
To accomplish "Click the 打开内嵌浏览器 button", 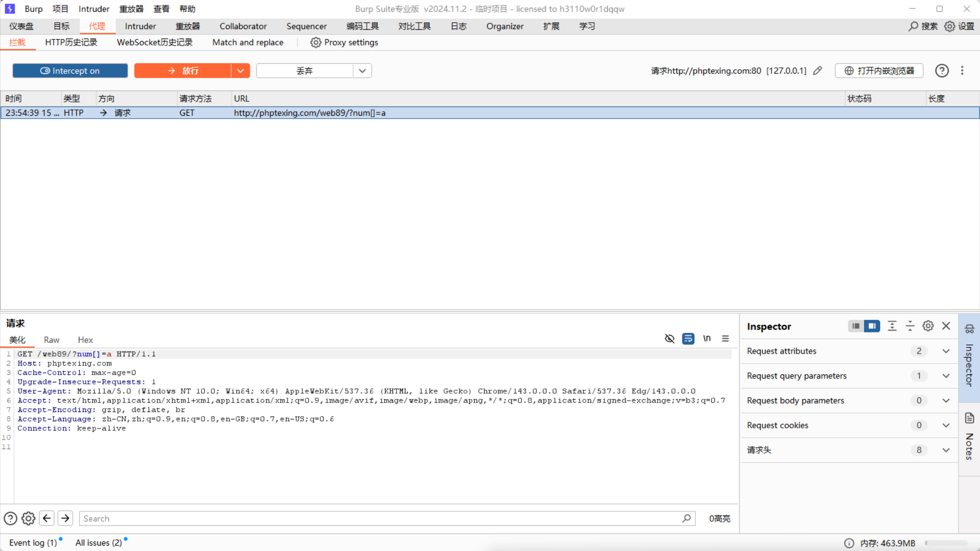I will coord(879,71).
